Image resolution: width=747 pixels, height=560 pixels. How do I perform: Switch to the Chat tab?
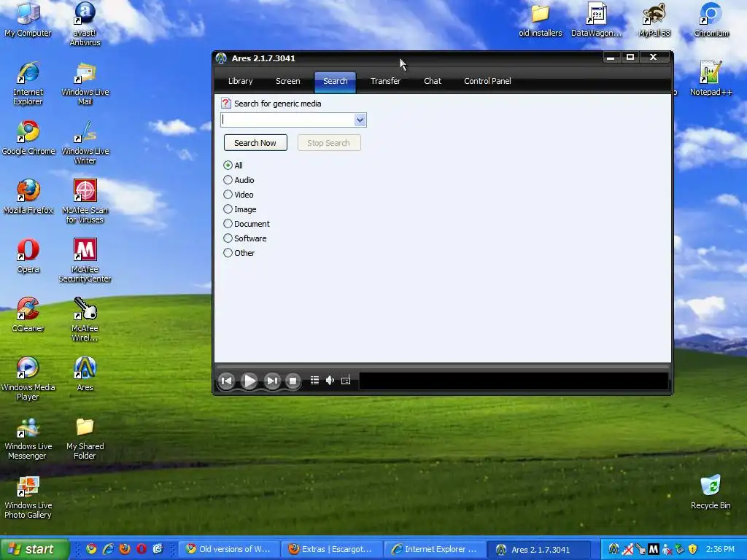433,81
